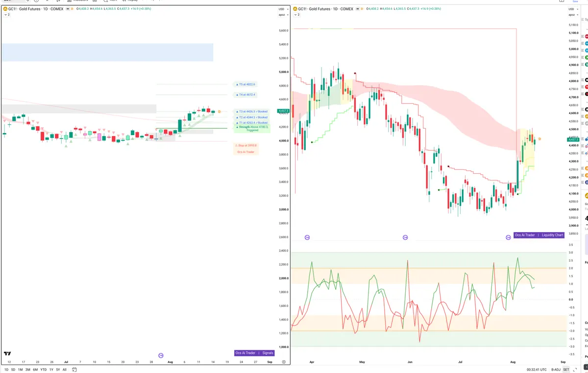Click the event marker icon on left chart

tap(161, 355)
